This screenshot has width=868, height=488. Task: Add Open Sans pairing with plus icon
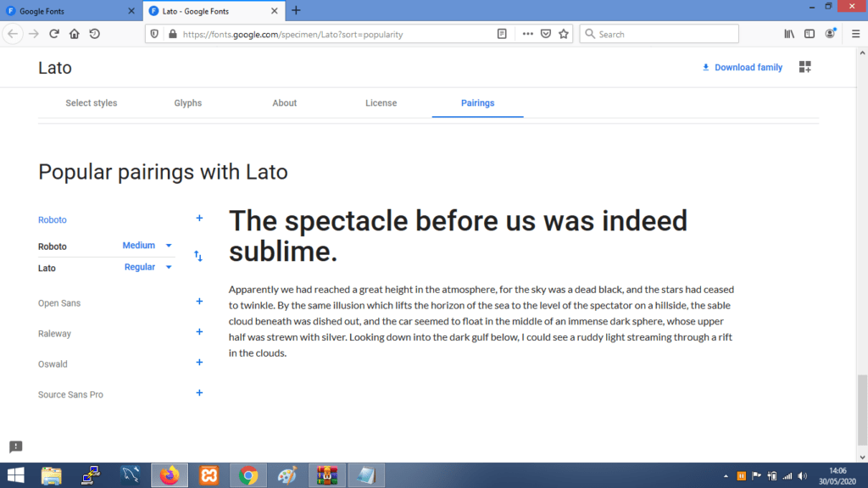coord(199,302)
